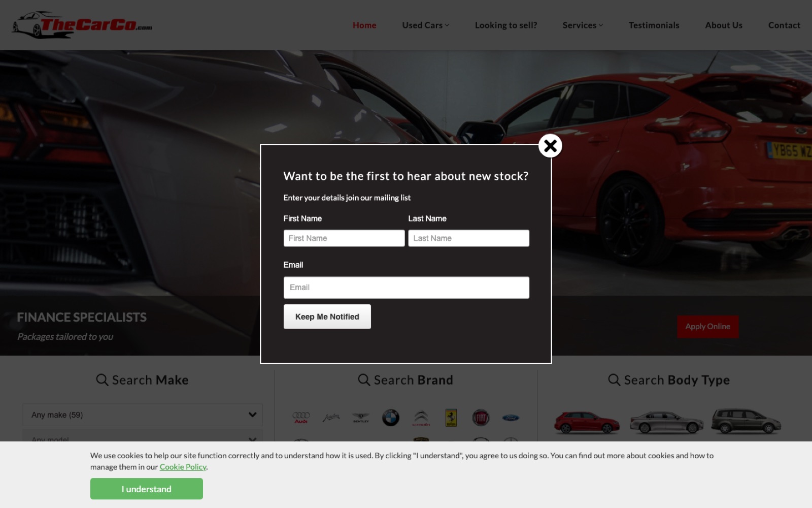Open the About Us page
Image resolution: width=812 pixels, height=508 pixels.
[724, 25]
